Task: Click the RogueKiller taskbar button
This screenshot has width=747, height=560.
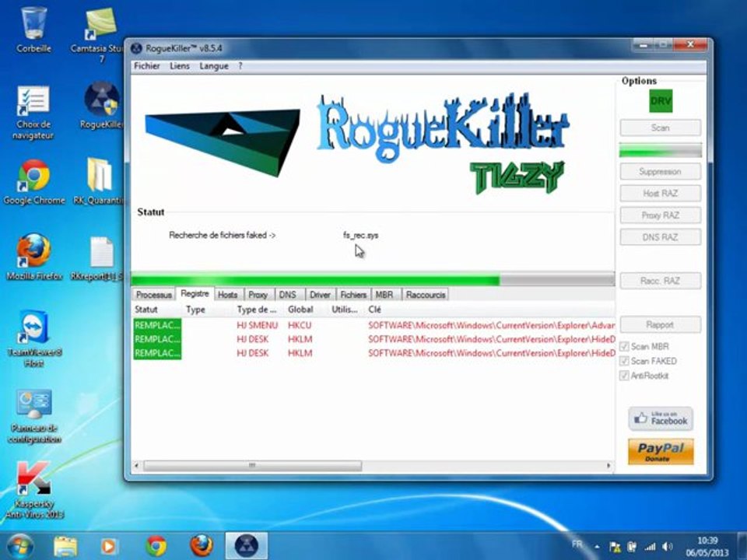Action: [246, 546]
